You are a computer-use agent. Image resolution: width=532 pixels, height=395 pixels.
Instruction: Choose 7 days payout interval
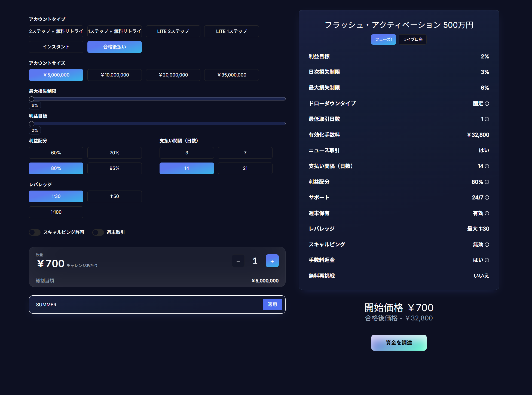(x=245, y=153)
